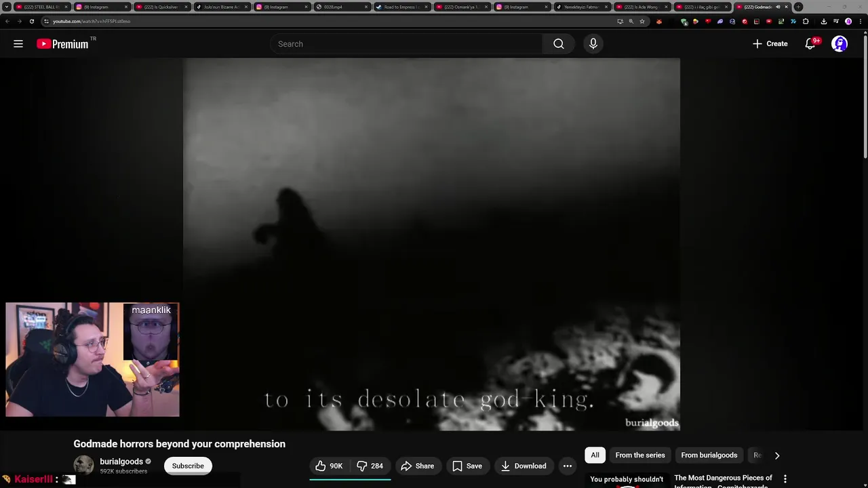
Task: Open the YouTube hamburger guide menu
Action: (x=18, y=44)
